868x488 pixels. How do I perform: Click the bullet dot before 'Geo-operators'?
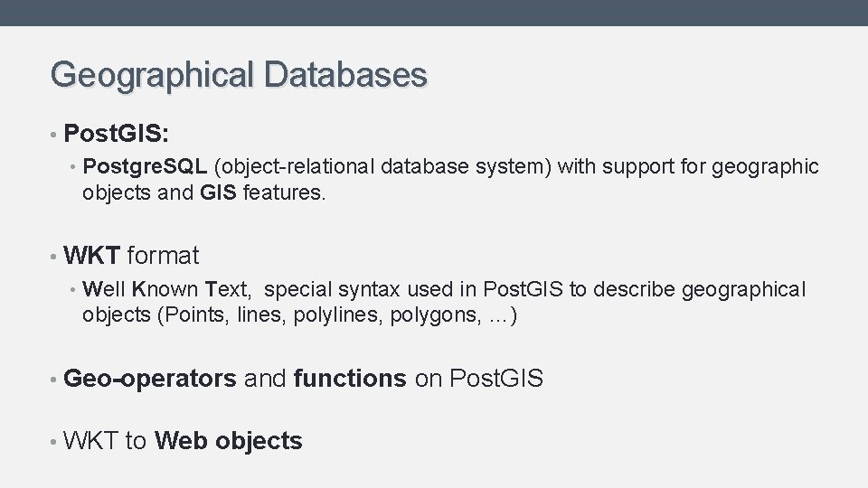tap(55, 380)
